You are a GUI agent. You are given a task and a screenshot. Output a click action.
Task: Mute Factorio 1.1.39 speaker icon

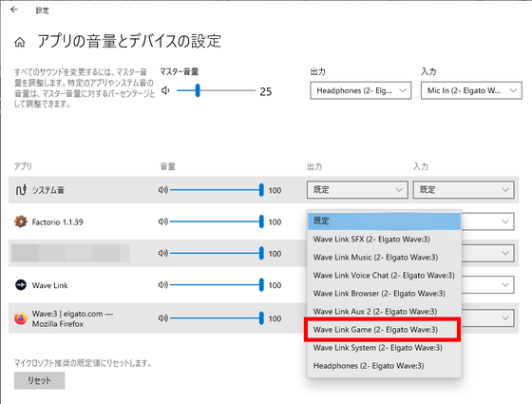click(x=162, y=221)
